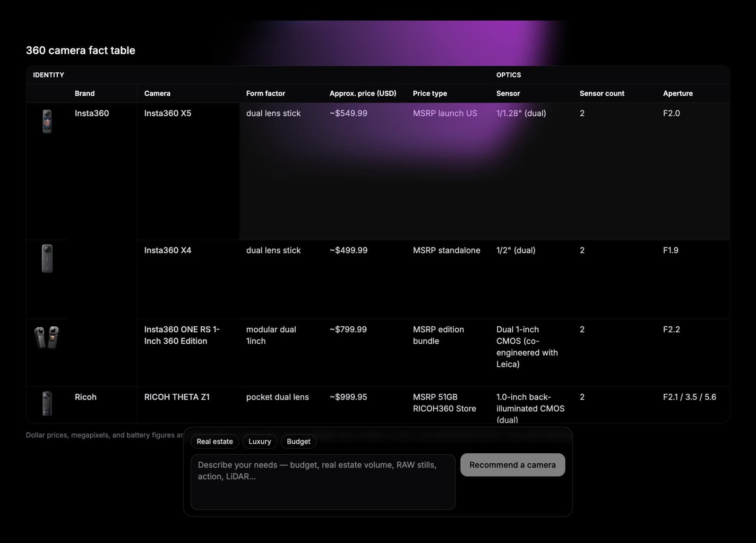Screen dimensions: 756x543
Task: Click the Recommend a camera button
Action: pyautogui.click(x=513, y=465)
